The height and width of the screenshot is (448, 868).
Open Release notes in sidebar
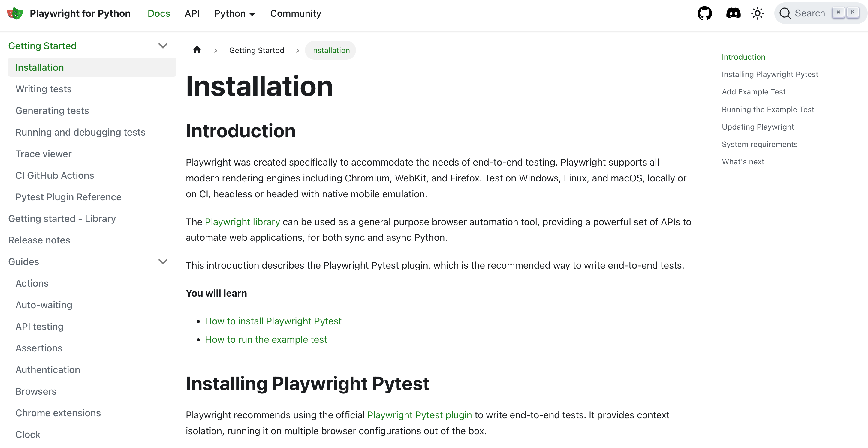tap(39, 240)
